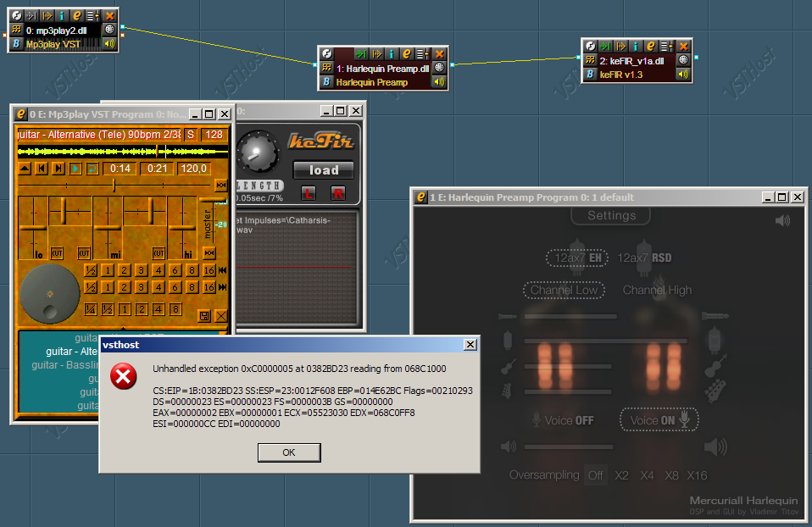Remove the mp3play2.dll plugin node
Viewport: 812px width, 527px height.
[109, 16]
